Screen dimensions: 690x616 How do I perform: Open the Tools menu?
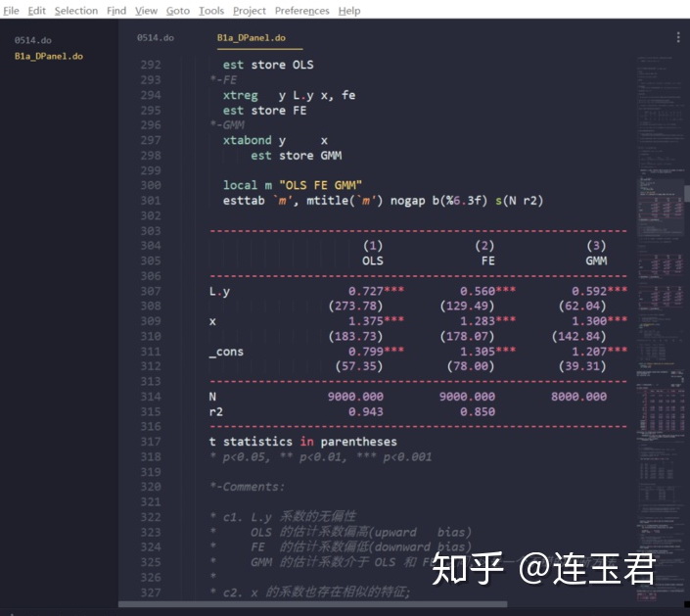[x=211, y=11]
